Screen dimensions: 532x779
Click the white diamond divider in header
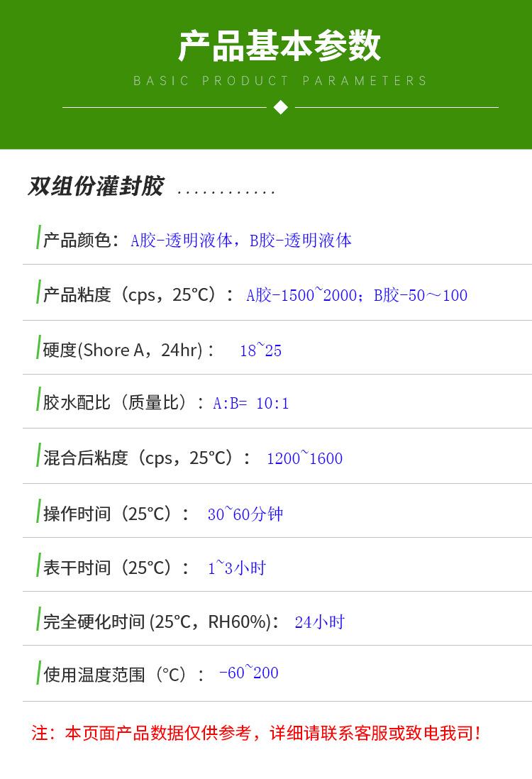pos(280,107)
